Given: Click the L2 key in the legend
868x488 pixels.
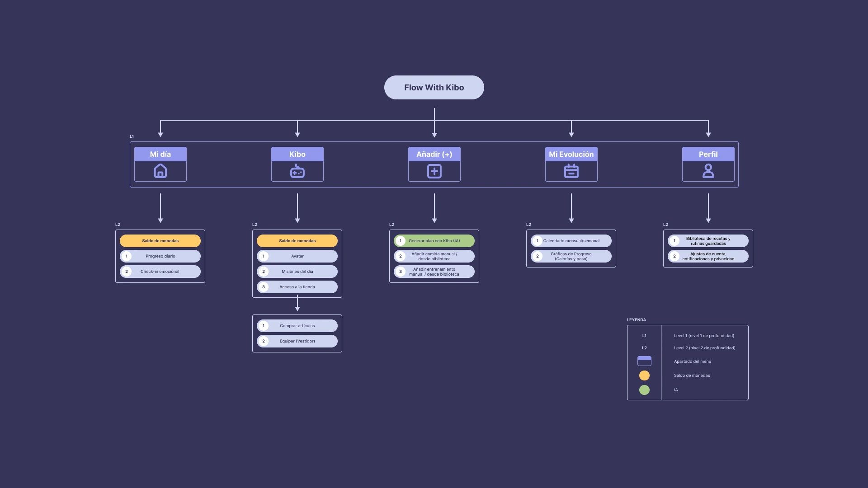Looking at the screenshot, I should point(644,348).
